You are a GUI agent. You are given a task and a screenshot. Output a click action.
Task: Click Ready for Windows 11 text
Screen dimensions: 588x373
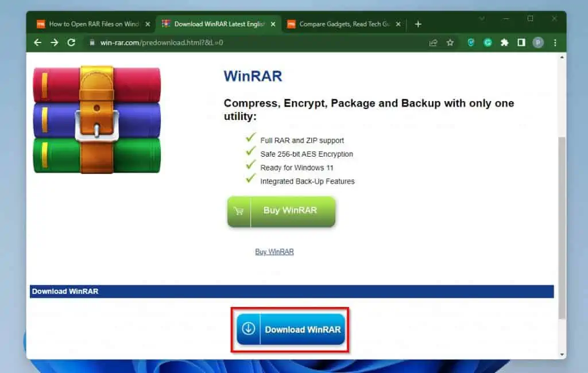tap(297, 168)
